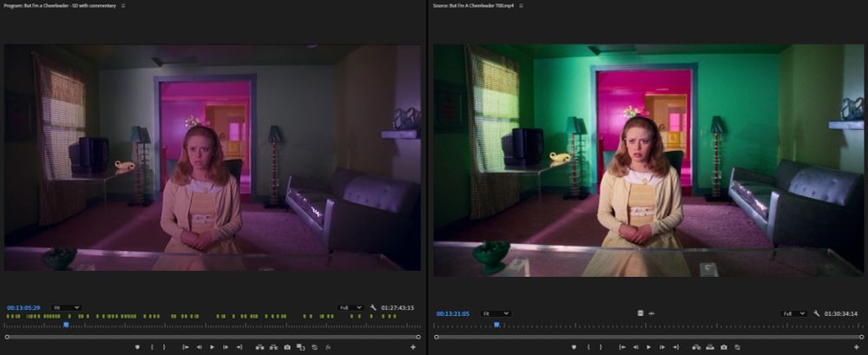Click Source monitor timecode 00:13:21:05

click(453, 313)
